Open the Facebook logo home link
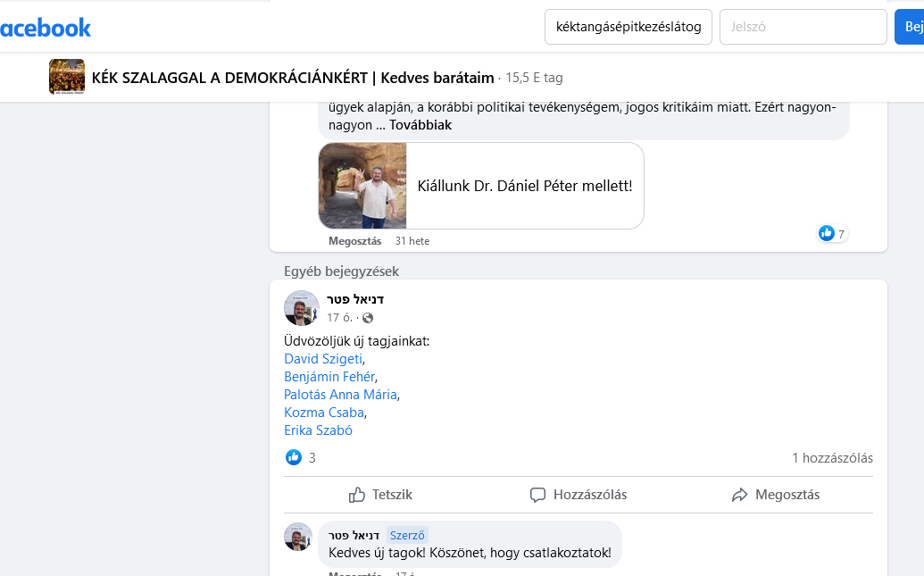 point(46,28)
